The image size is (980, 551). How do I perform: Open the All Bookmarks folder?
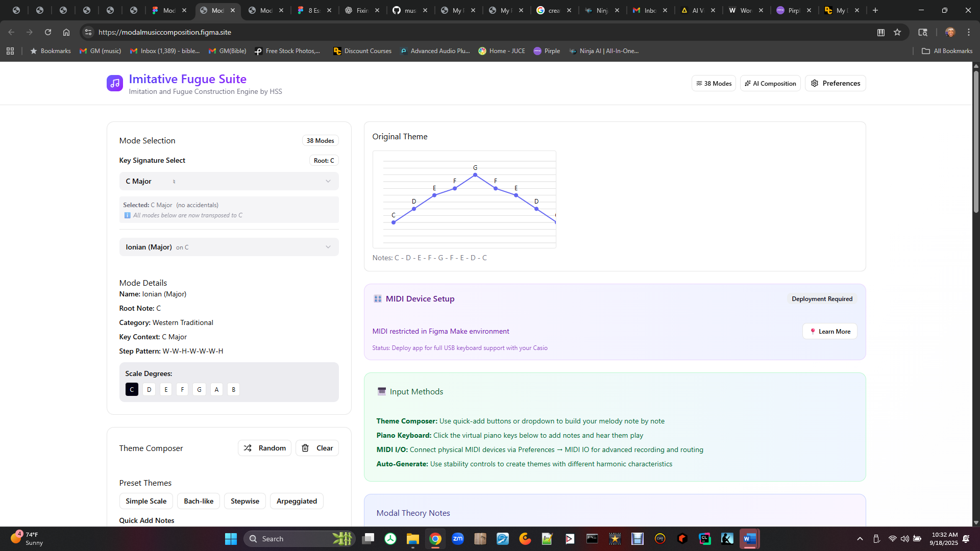(947, 51)
